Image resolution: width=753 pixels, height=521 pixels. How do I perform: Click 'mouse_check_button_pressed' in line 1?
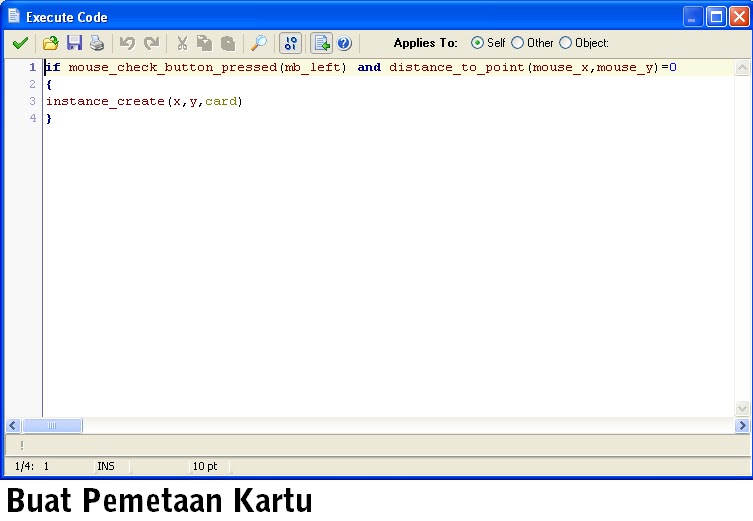pos(173,67)
